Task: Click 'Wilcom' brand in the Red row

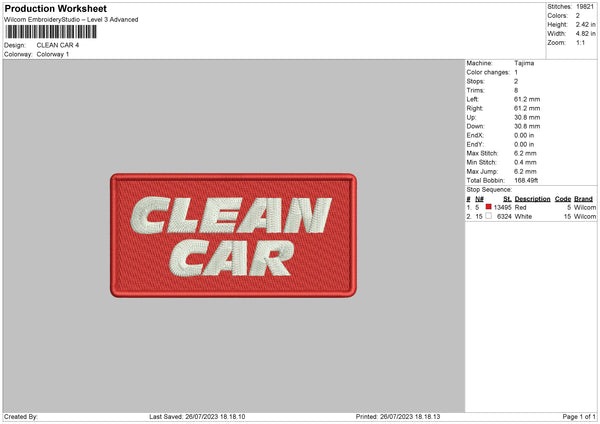Action: coord(585,207)
